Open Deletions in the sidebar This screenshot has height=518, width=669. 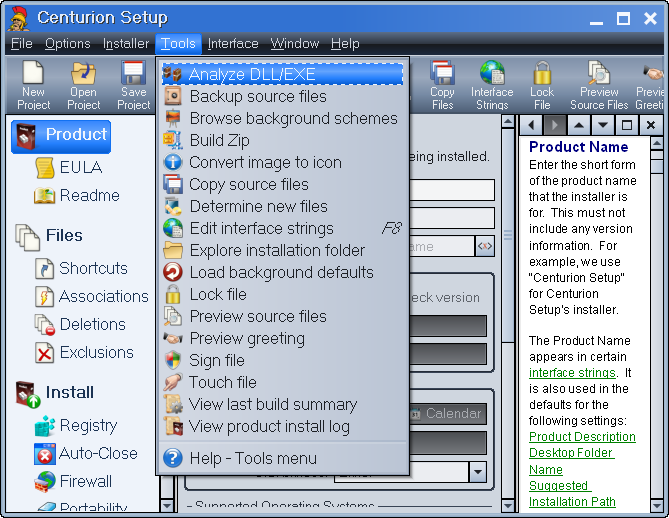click(x=80, y=325)
